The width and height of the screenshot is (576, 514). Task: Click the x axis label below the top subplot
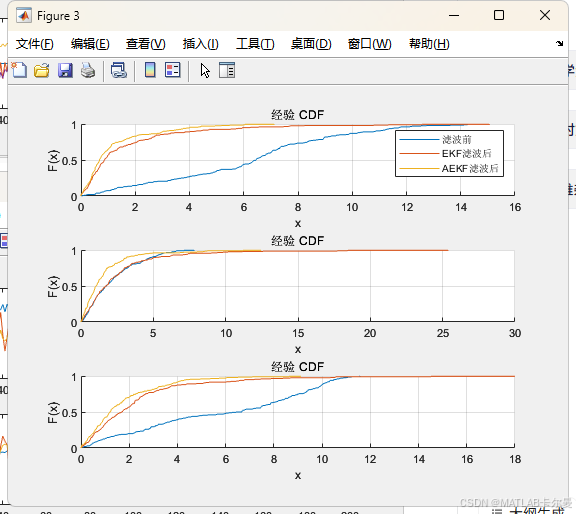[x=298, y=223]
